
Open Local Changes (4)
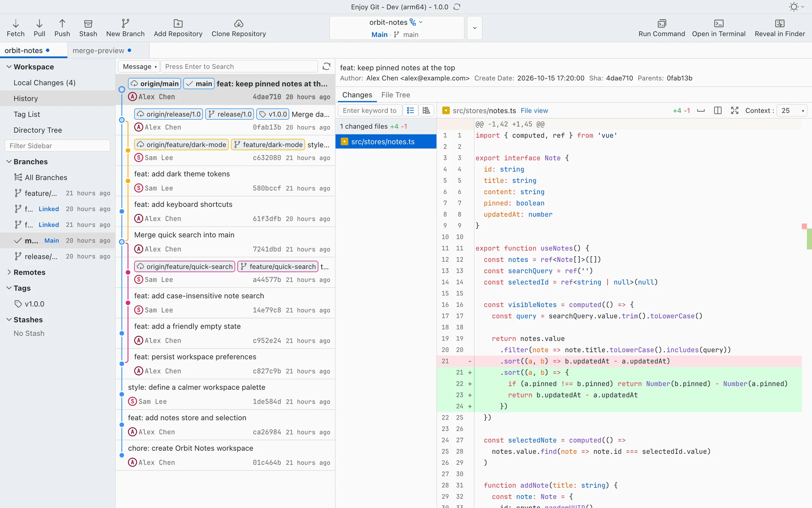[x=58, y=82]
